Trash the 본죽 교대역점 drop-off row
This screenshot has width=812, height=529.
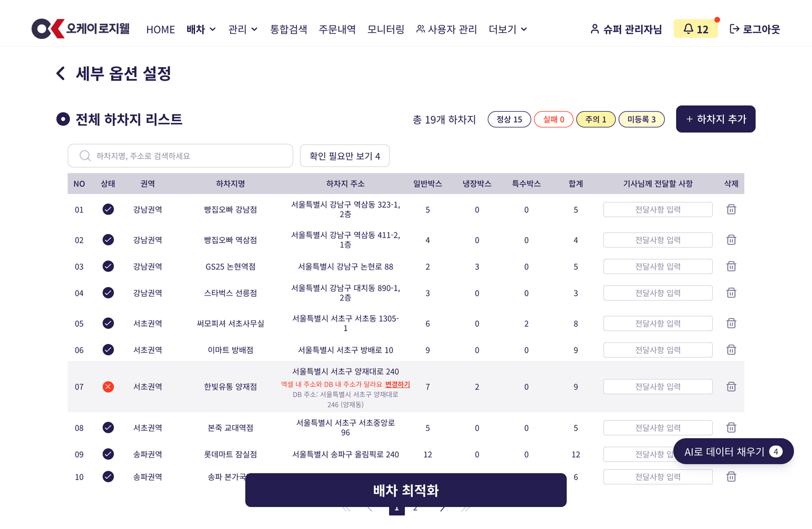click(x=731, y=427)
